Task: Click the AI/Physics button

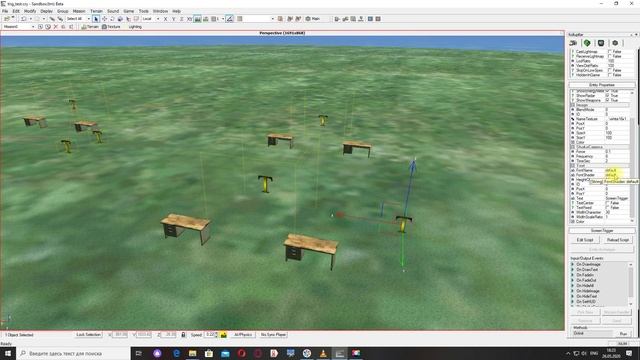Action: point(243,335)
